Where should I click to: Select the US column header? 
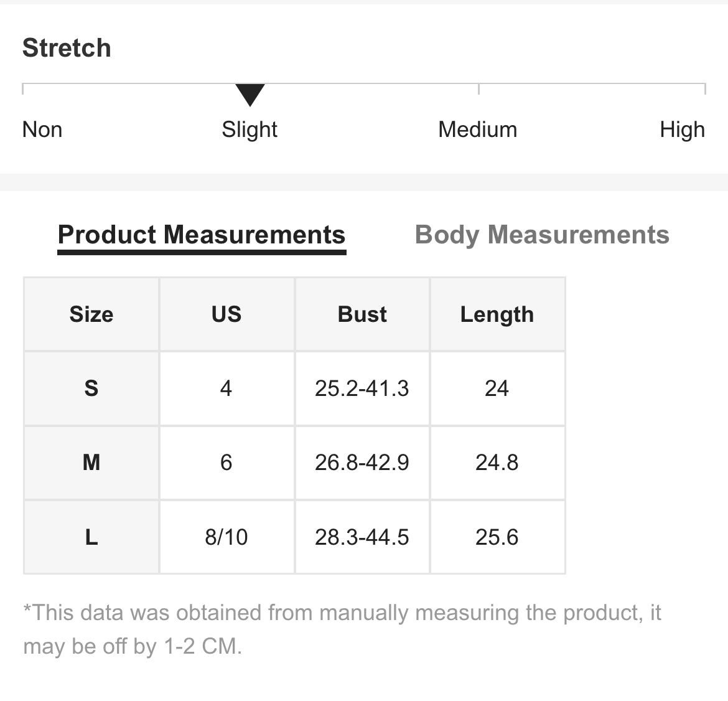click(226, 314)
